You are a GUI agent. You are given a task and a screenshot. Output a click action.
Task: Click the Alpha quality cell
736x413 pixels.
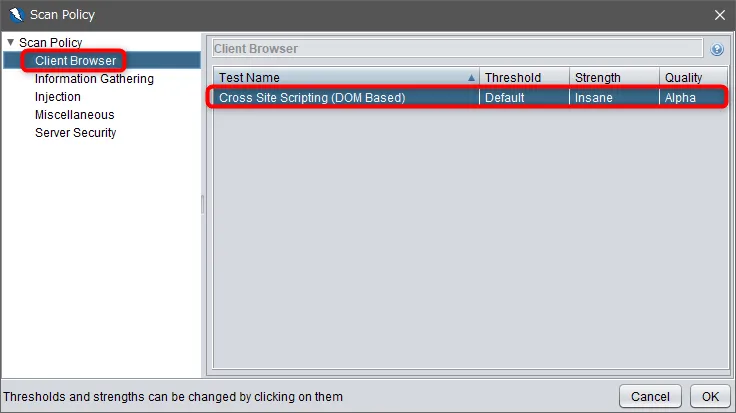[693, 98]
